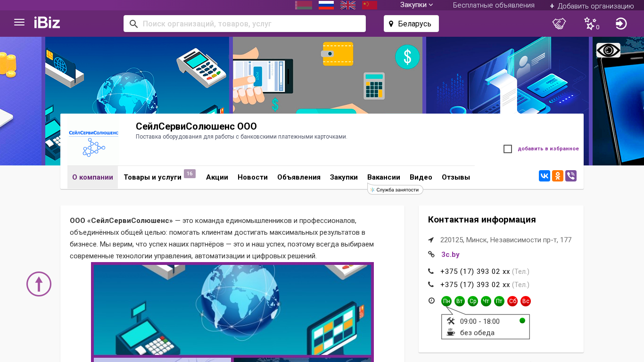Check the 'добавить в избранное' checkbox
The height and width of the screenshot is (362, 644).
[x=508, y=149]
